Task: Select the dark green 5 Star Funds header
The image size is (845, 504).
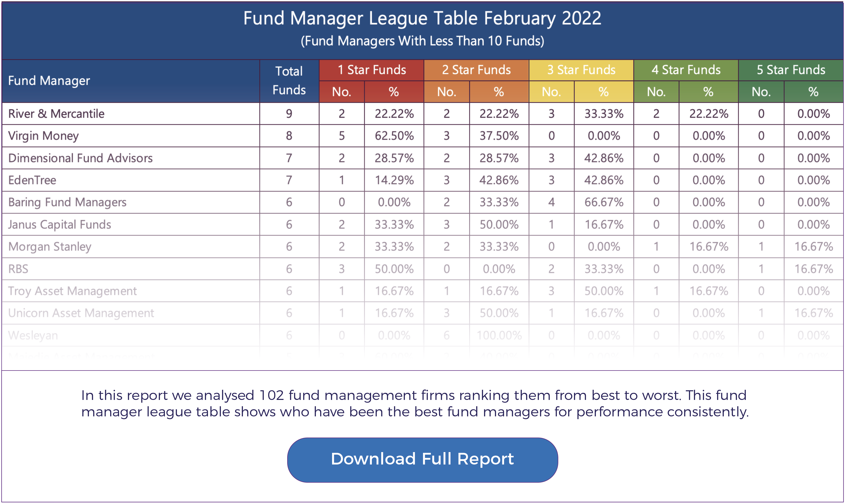Action: 791,70
